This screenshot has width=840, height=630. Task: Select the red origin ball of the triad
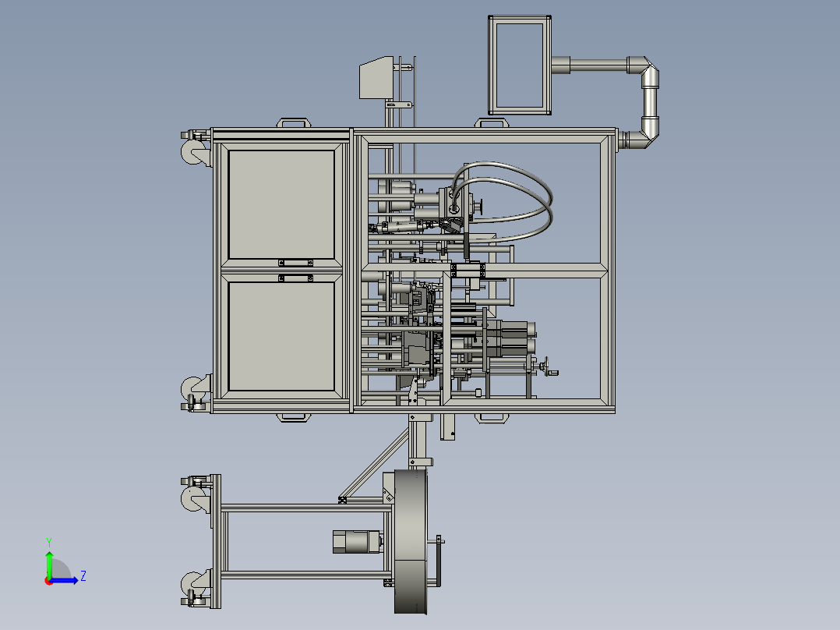tap(49, 581)
